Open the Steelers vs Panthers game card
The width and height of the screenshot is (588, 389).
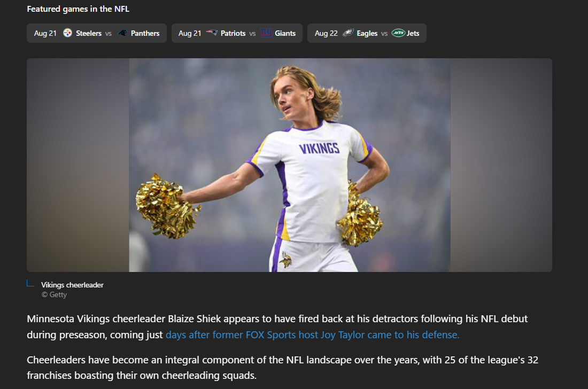pyautogui.click(x=96, y=33)
